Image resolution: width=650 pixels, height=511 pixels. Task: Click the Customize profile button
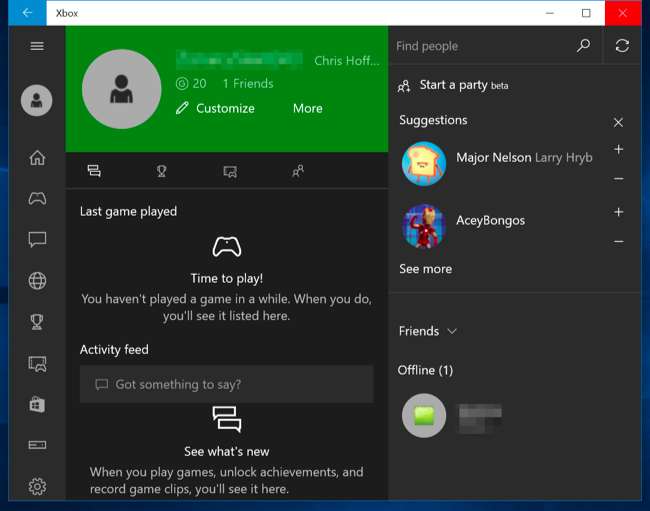pyautogui.click(x=215, y=108)
